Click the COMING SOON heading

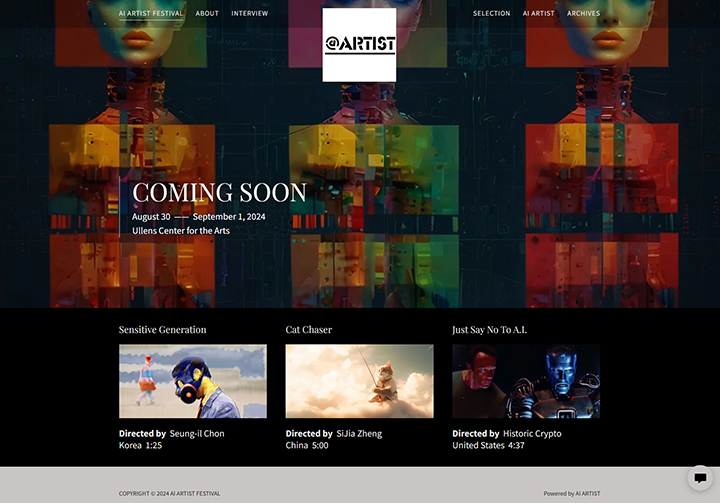219,192
